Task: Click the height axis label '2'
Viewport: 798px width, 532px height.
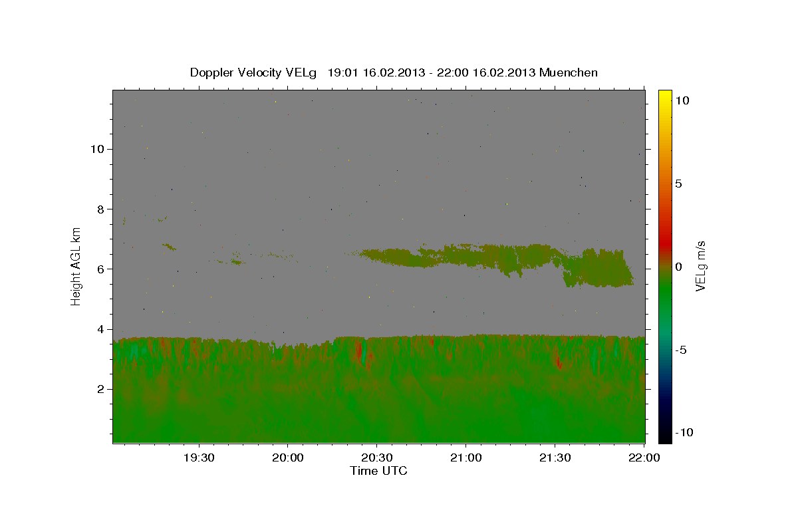Action: pyautogui.click(x=100, y=389)
